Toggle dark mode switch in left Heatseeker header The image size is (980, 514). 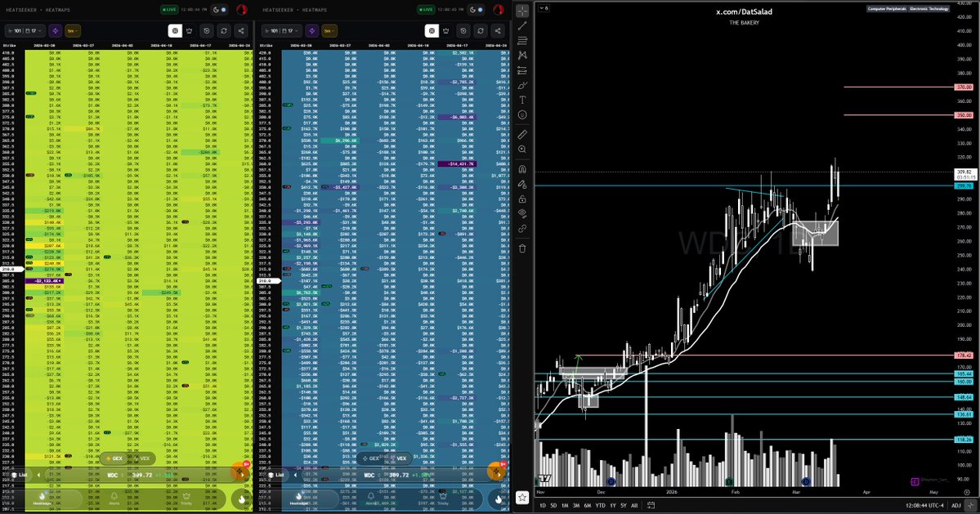pyautogui.click(x=219, y=10)
